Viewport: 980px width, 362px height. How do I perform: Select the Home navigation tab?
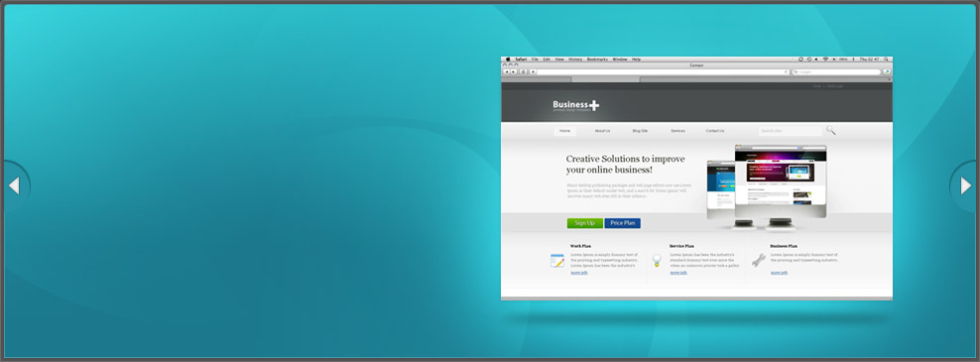click(565, 131)
